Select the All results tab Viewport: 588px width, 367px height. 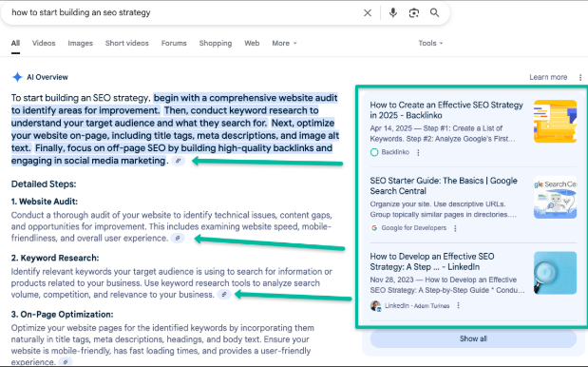tap(15, 43)
